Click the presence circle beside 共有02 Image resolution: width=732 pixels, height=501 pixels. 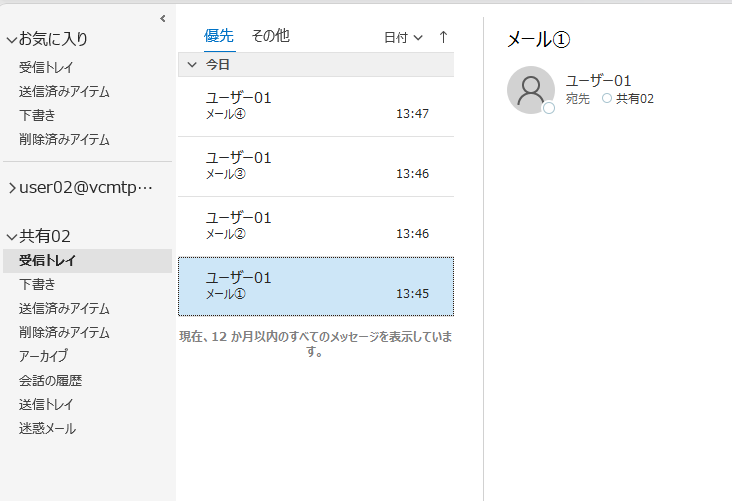pyautogui.click(x=607, y=98)
